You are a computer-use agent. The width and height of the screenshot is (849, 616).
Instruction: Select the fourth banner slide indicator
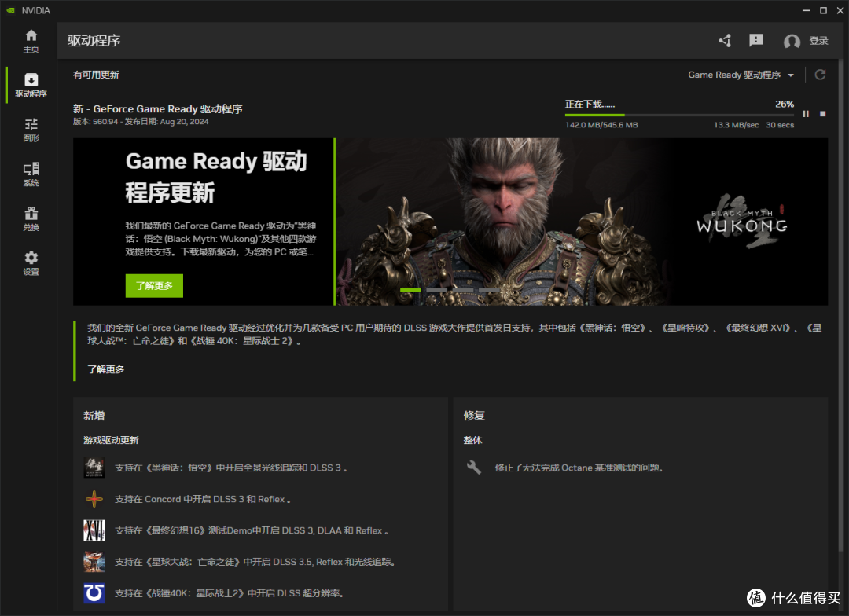point(489,290)
